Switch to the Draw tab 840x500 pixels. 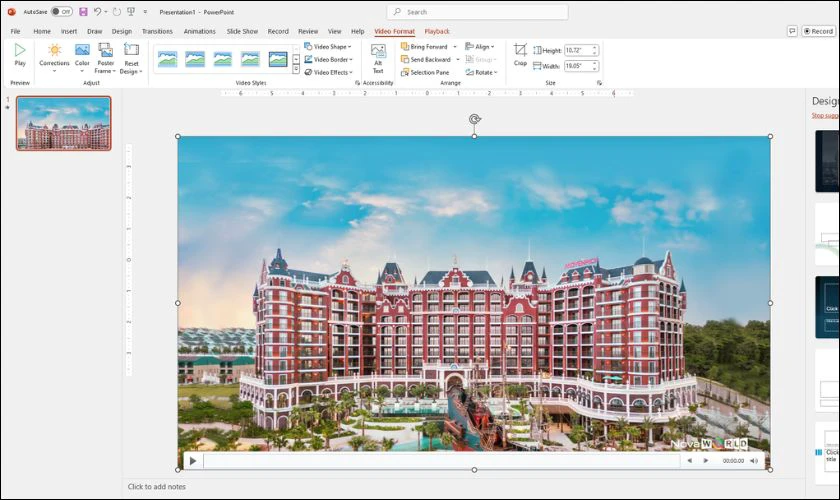tap(95, 31)
